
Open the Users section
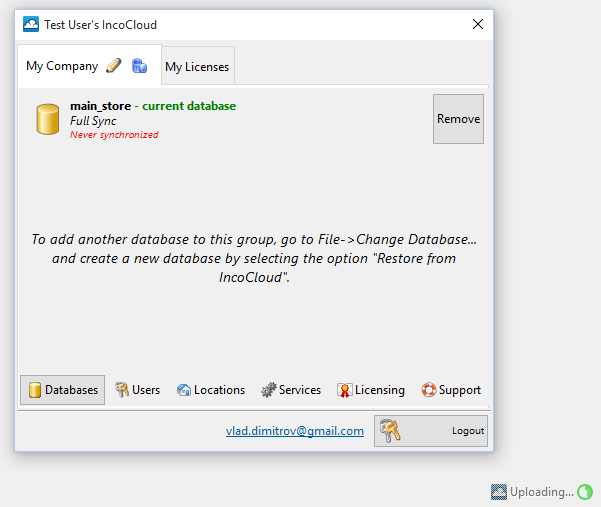pyautogui.click(x=138, y=390)
